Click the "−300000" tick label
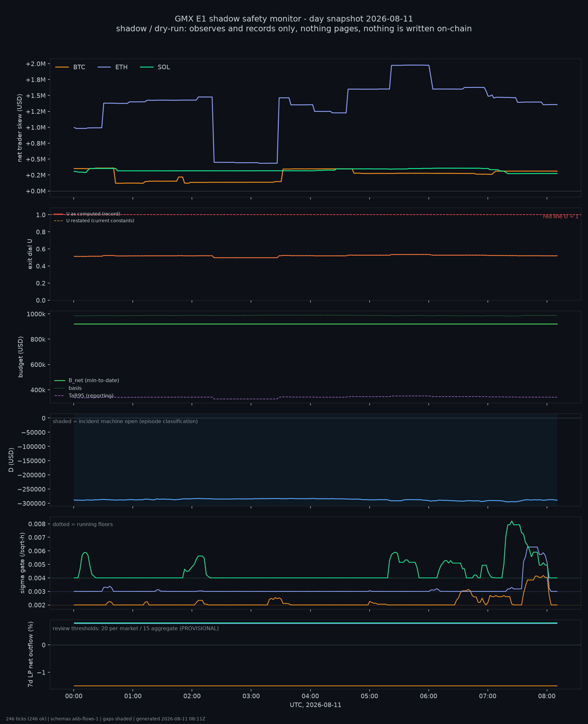This screenshot has height=724, width=588. point(32,504)
